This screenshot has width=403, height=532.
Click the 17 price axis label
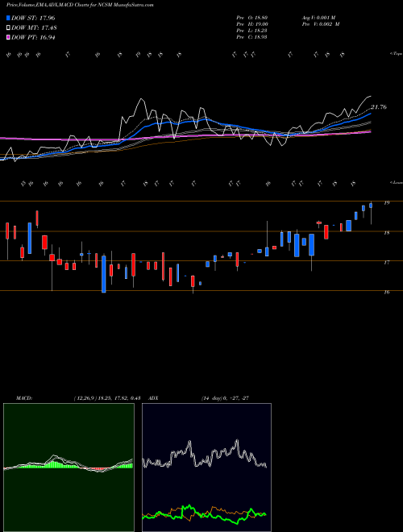point(386,263)
